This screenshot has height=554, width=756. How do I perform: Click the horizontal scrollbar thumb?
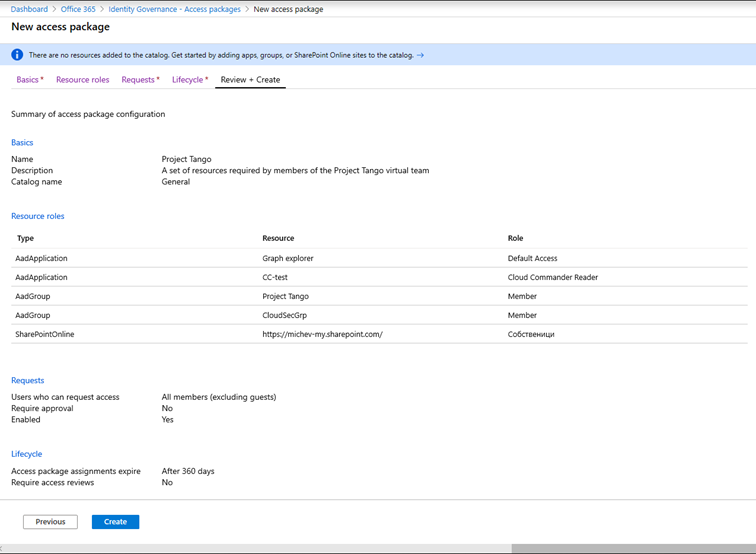click(634, 549)
